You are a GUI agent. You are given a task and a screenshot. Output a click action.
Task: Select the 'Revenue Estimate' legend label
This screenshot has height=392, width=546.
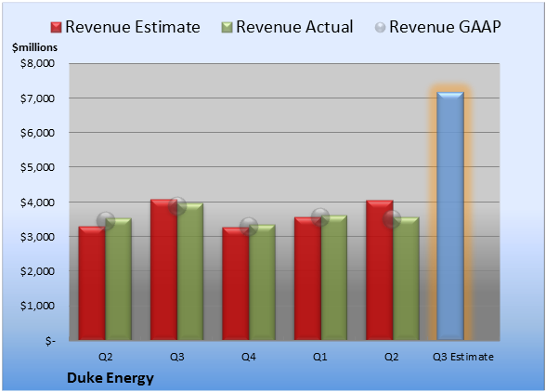click(x=133, y=27)
